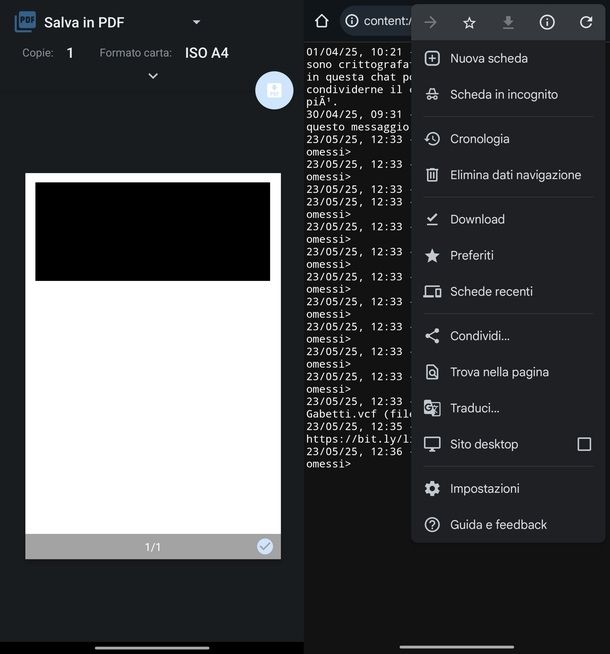Image resolution: width=610 pixels, height=654 pixels.
Task: Click the 30/04/25, 09:31 message line
Action: (359, 114)
